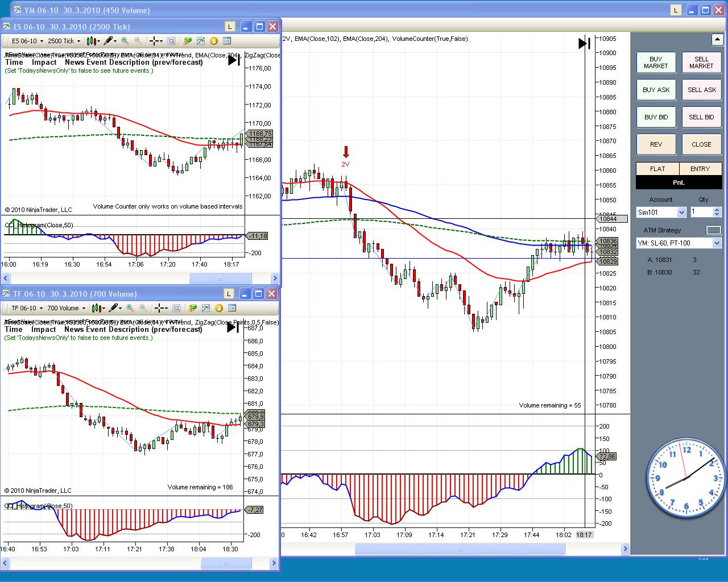This screenshot has width=728, height=582.
Task: Open the data box icon in TF toolbar
Action: (x=232, y=308)
